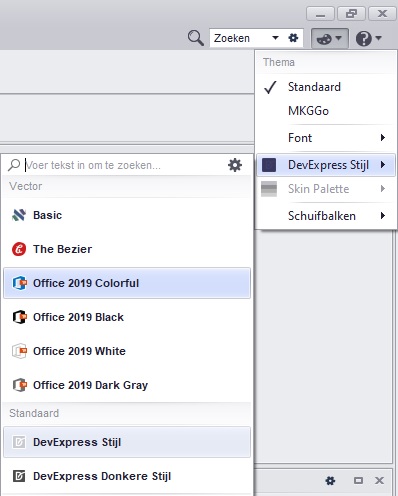Screen dimensions: 398x496
Task: Open the DevExpress Stijl menu entry
Action: coord(326,165)
